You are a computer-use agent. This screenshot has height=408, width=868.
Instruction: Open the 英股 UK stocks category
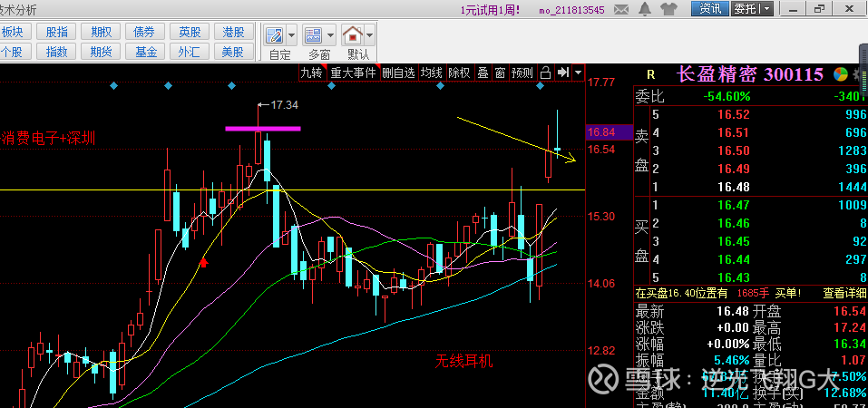pyautogui.click(x=190, y=32)
